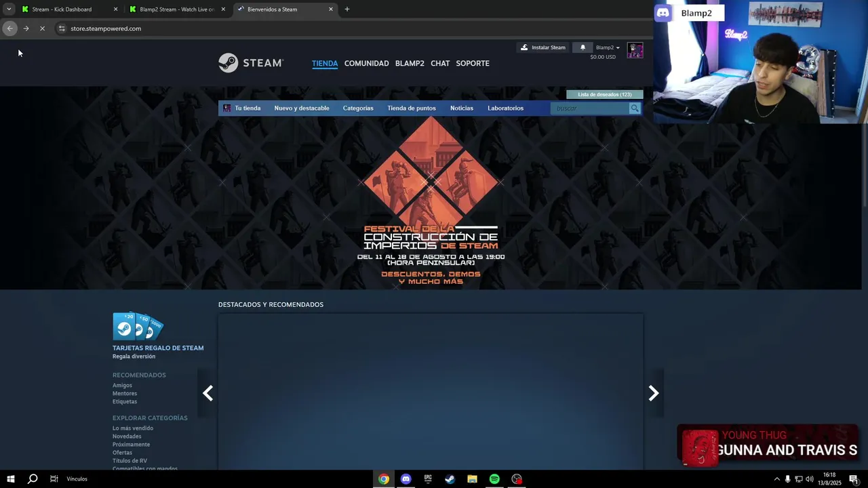This screenshot has width=868, height=488.
Task: Open Chrome tab search dropdown
Action: click(9, 9)
